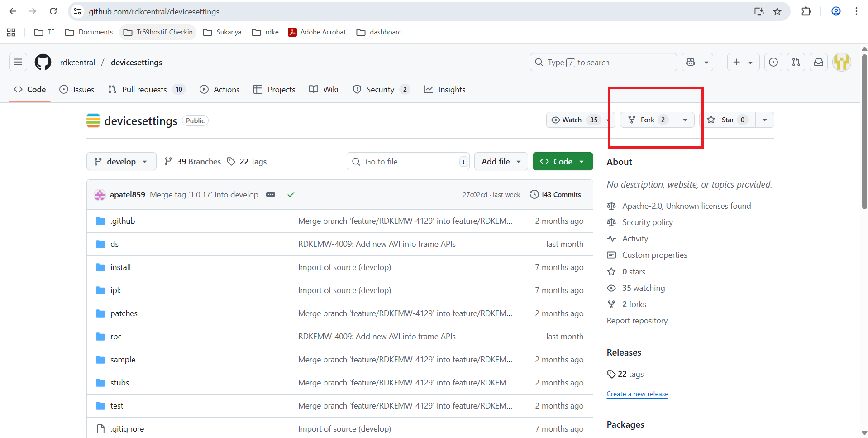Viewport: 868px width, 438px height.
Task: Open the Copilot chat icon
Action: coord(691,62)
